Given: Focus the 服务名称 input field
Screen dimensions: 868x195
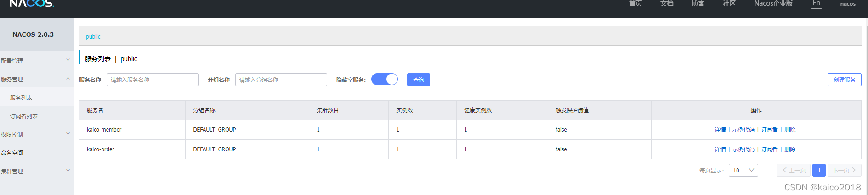Looking at the screenshot, I should 152,80.
